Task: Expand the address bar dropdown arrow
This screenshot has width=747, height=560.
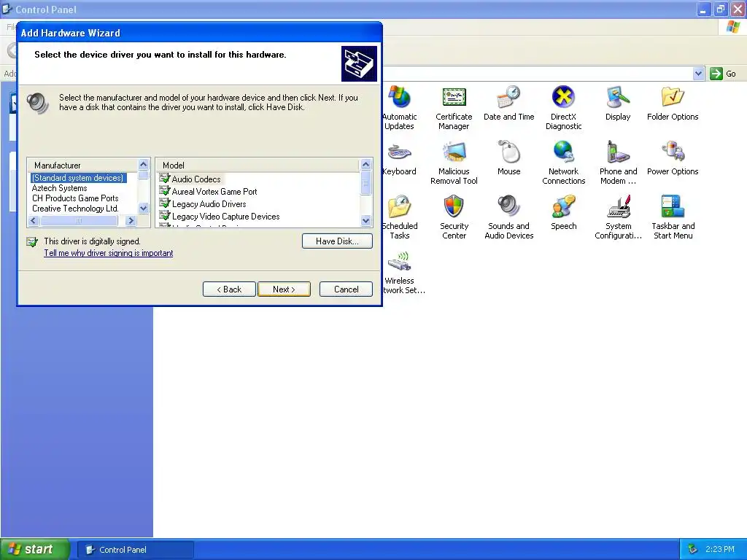Action: (x=698, y=74)
